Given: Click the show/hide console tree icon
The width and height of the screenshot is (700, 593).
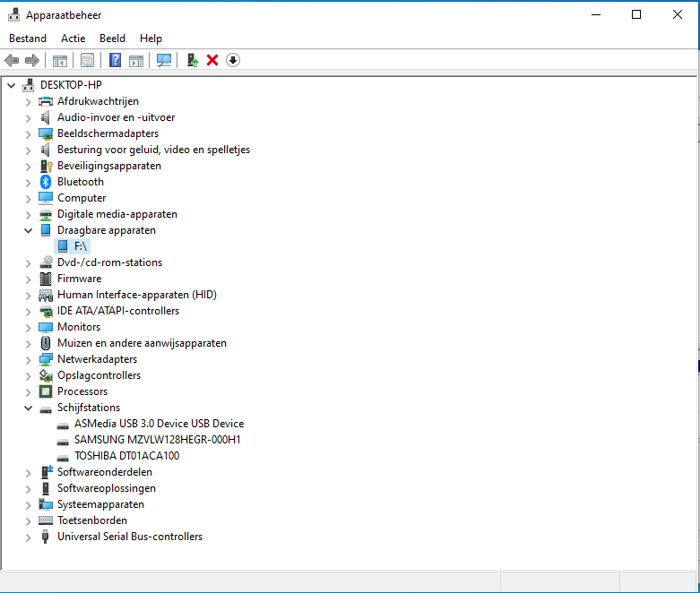Looking at the screenshot, I should (60, 60).
